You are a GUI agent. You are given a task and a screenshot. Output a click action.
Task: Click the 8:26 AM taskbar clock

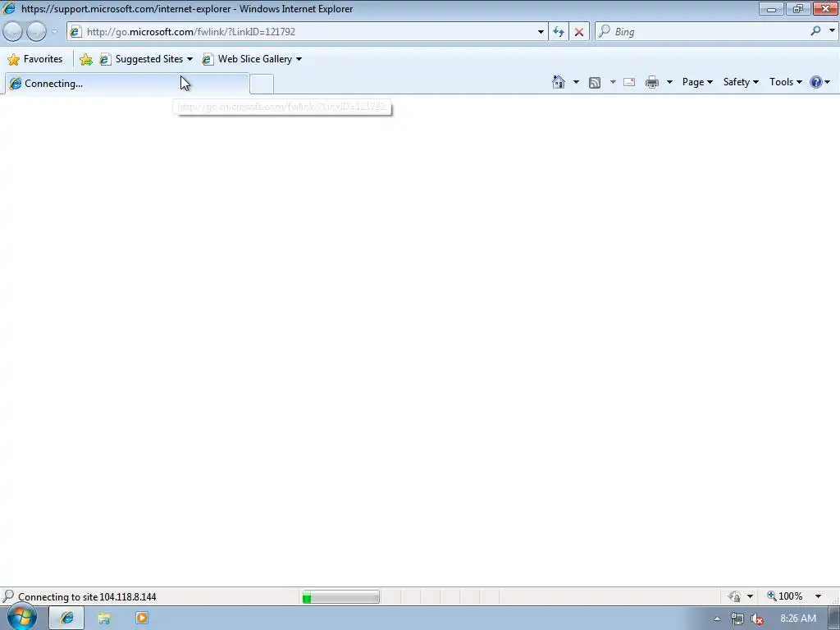pyautogui.click(x=797, y=619)
